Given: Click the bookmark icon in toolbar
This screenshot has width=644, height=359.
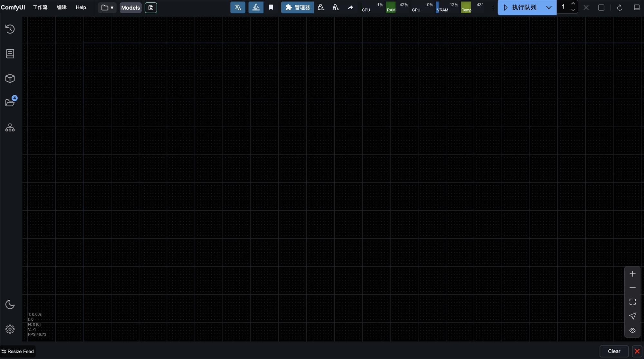Looking at the screenshot, I should coord(271,7).
